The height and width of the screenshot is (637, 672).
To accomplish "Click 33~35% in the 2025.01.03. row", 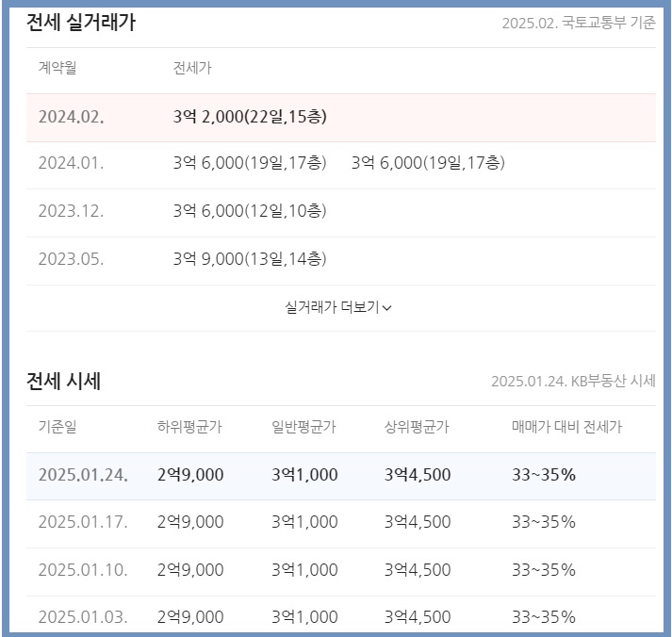I will (544, 617).
